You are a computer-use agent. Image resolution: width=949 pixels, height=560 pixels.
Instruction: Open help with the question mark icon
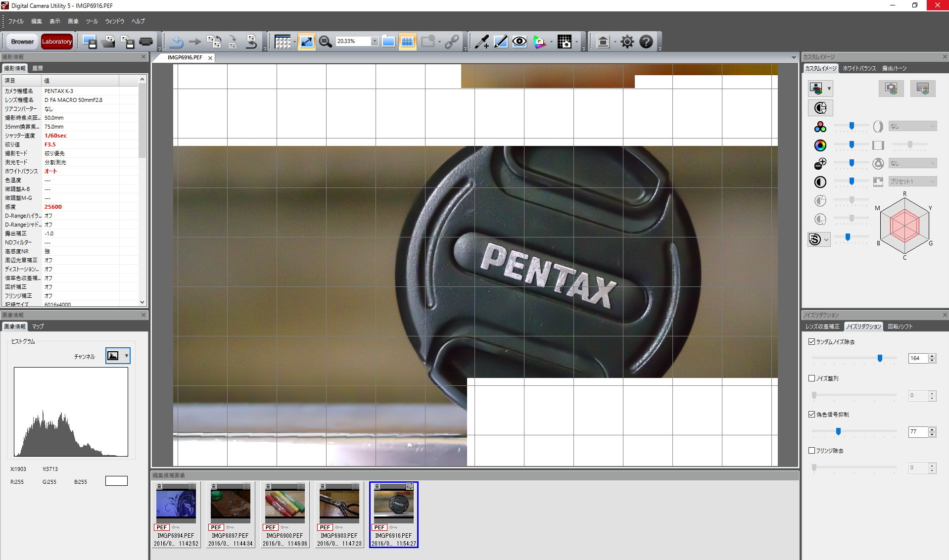click(x=646, y=42)
